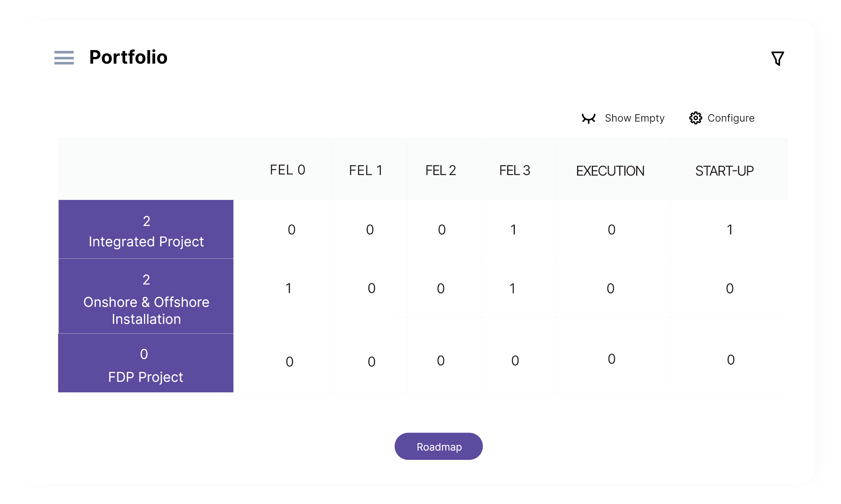
Task: Open Integrated Project START-UP count
Action: [729, 230]
